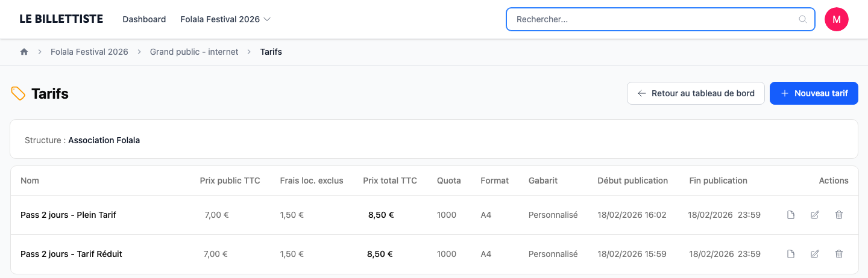Click the Frais loc. exclus column header
The width and height of the screenshot is (868, 278).
pos(312,181)
